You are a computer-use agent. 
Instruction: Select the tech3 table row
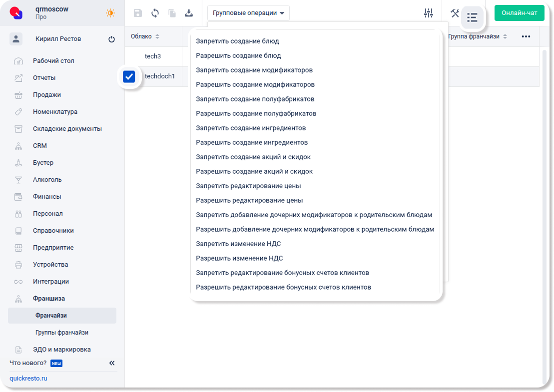[153, 56]
